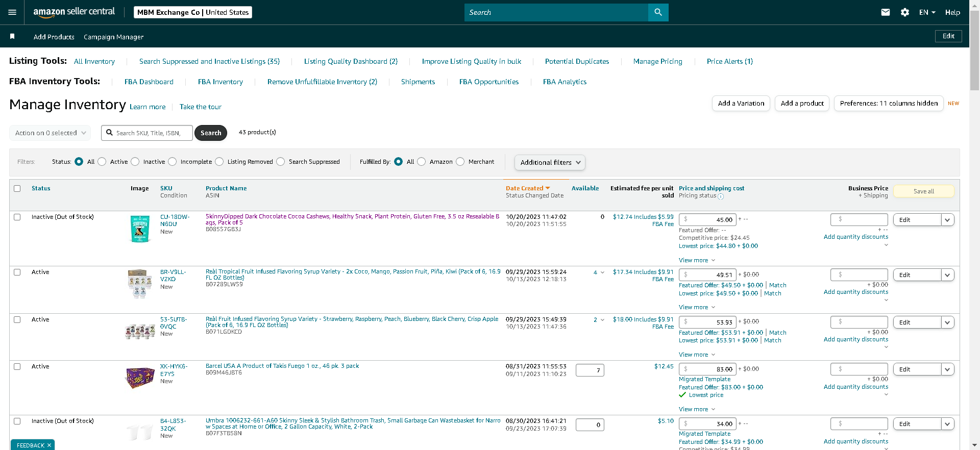The width and height of the screenshot is (980, 450).
Task: Click the magnifier search button in header
Action: tap(658, 12)
